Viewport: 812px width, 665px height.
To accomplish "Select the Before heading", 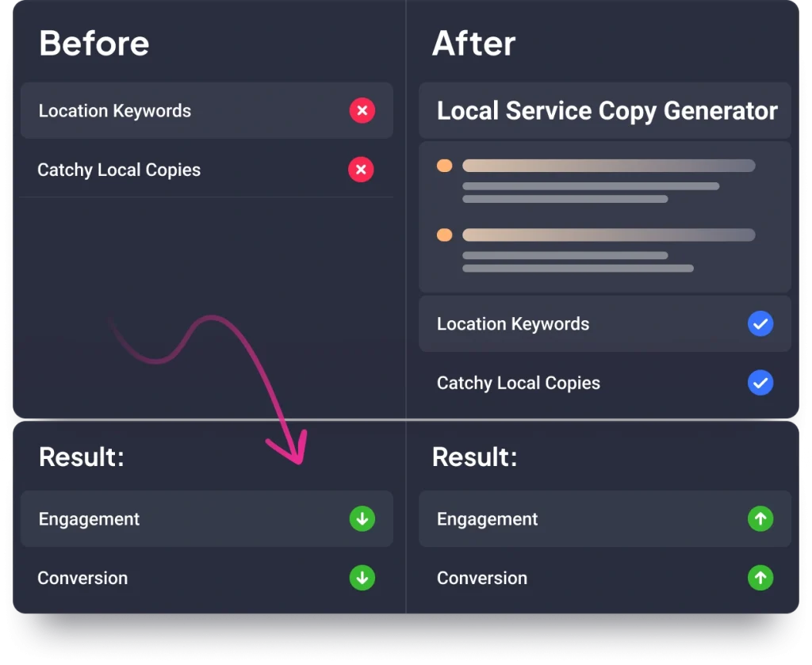I will point(94,43).
